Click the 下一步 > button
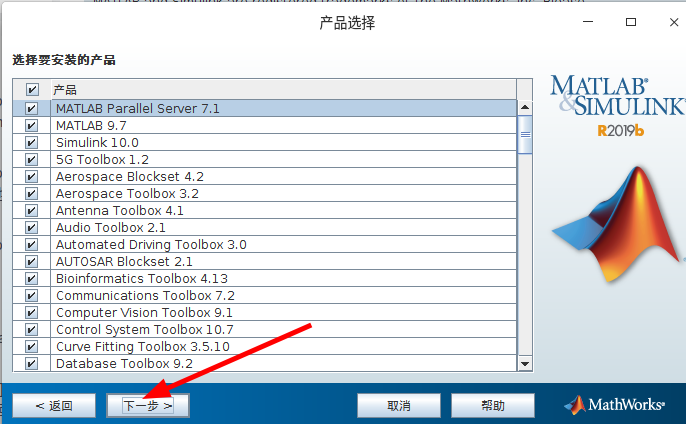Image resolution: width=686 pixels, height=424 pixels. coord(148,406)
